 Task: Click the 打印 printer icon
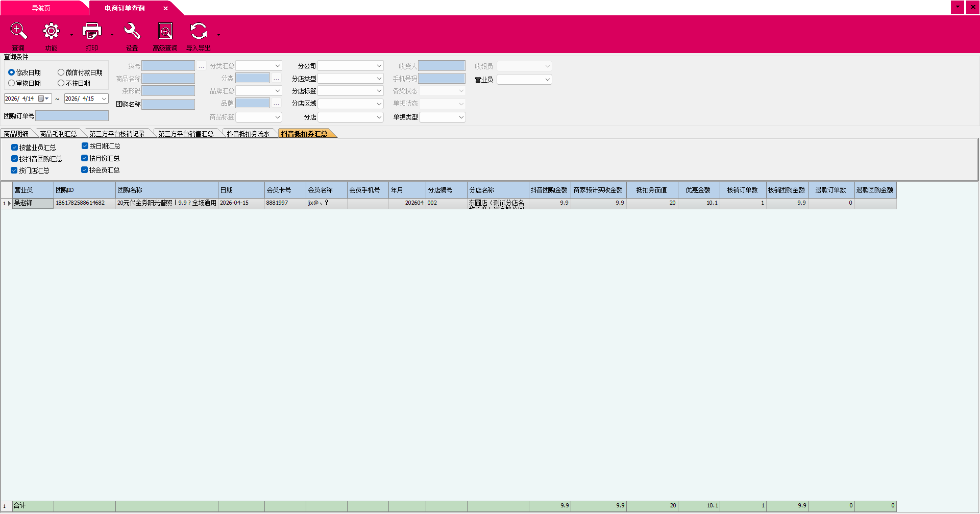[x=92, y=32]
